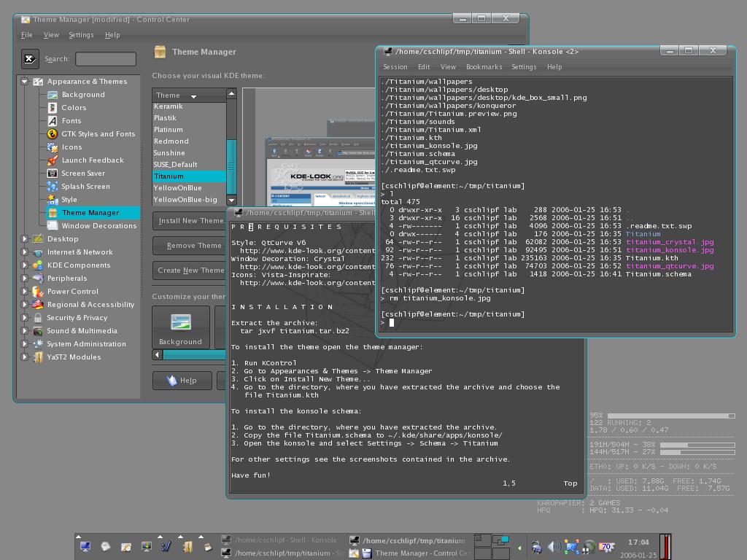Expand the Peripherals tree node

(24, 278)
